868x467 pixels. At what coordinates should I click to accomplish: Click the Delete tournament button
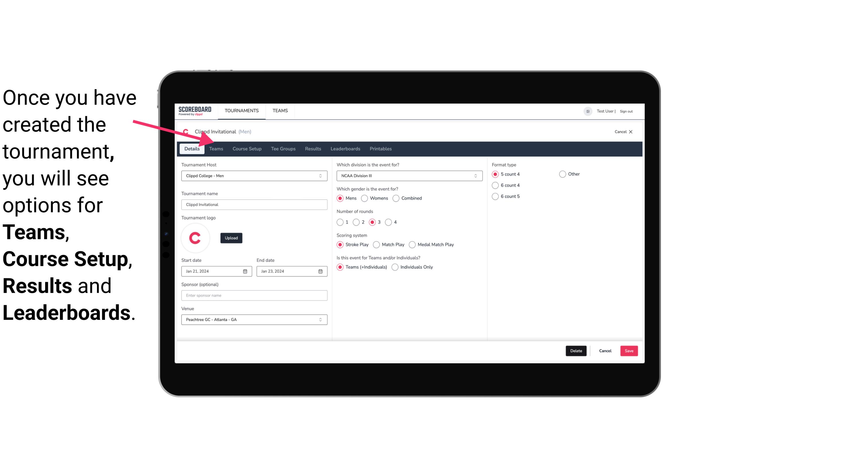tap(575, 351)
